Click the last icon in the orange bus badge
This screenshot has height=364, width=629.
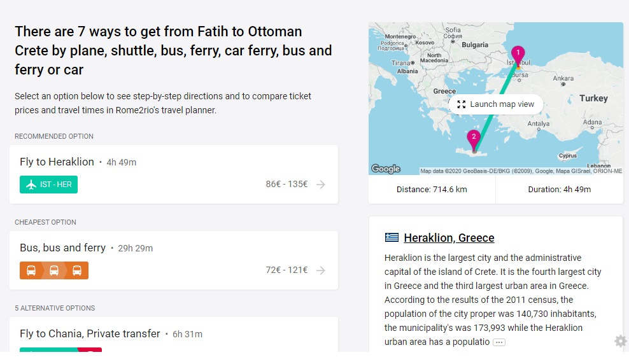pyautogui.click(x=77, y=270)
